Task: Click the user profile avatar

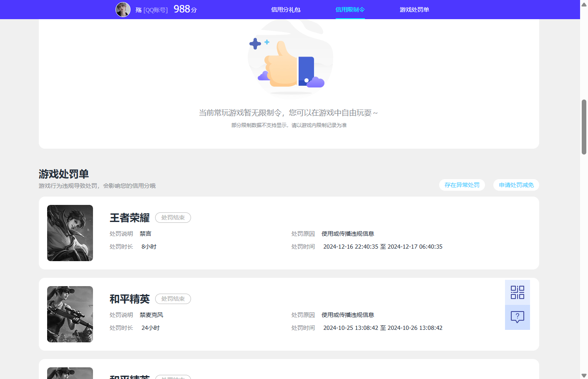Action: click(123, 9)
